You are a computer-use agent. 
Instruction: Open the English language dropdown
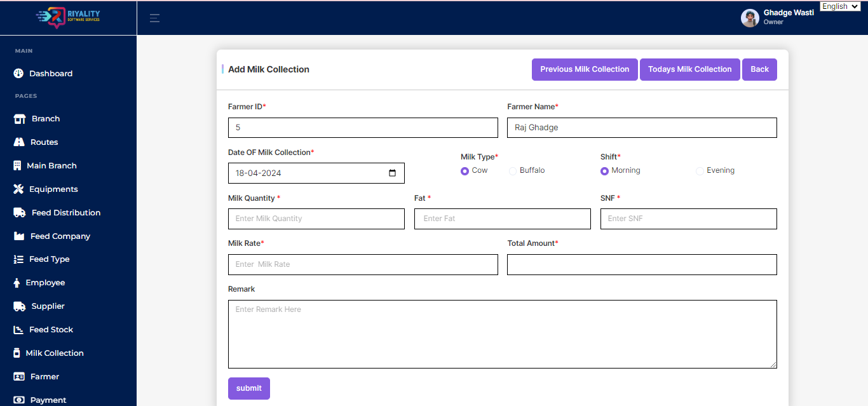pyautogui.click(x=840, y=6)
